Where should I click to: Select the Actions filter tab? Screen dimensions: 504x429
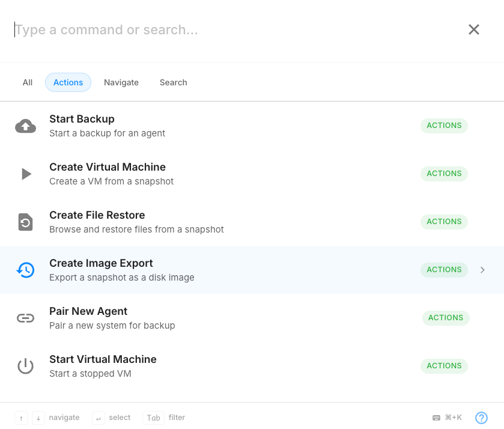tap(68, 82)
